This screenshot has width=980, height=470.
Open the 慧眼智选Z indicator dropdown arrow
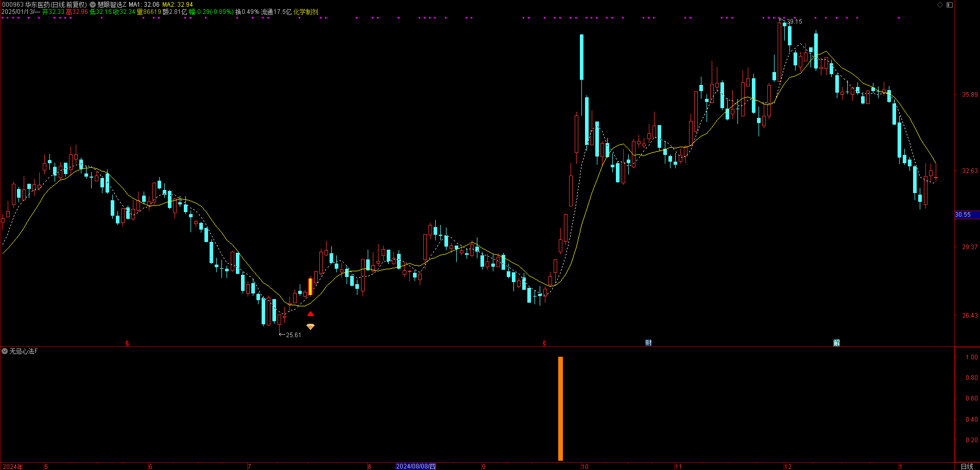tap(93, 5)
